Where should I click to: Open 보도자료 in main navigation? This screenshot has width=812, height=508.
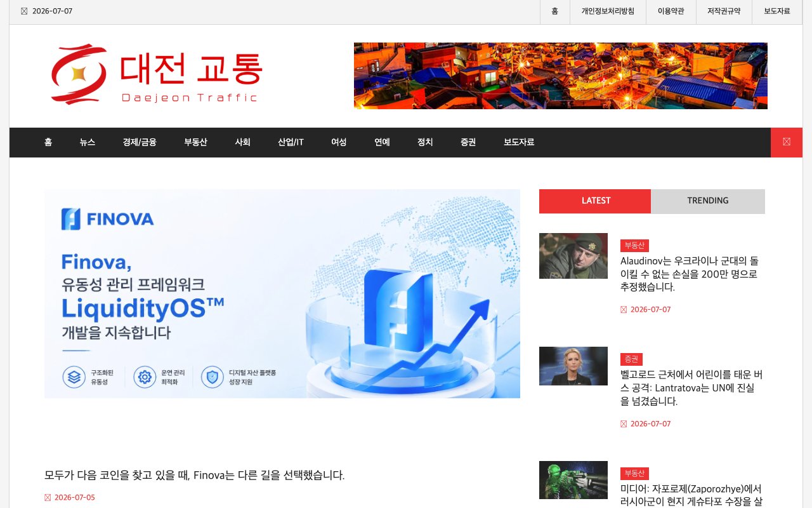click(x=519, y=142)
